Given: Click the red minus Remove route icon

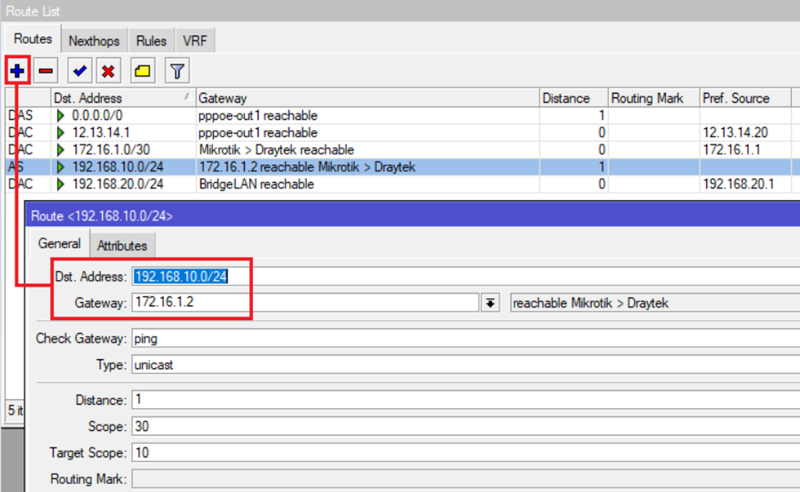Looking at the screenshot, I should coord(45,71).
